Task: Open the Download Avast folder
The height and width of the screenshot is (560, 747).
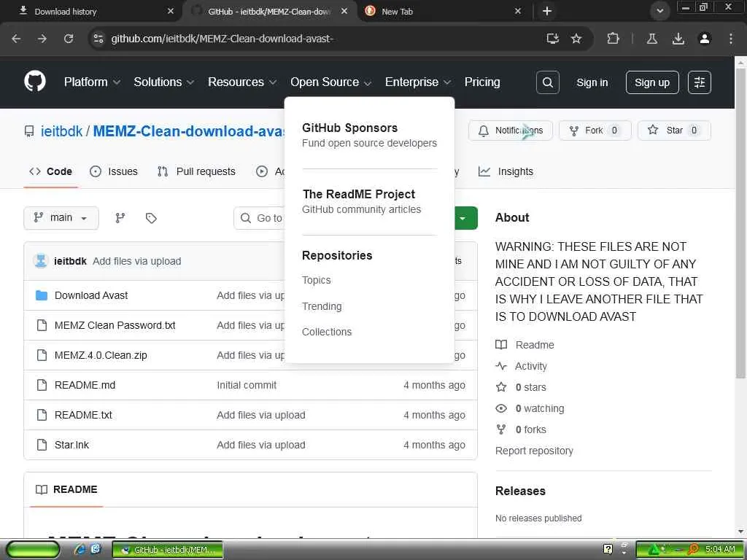Action: click(x=91, y=295)
